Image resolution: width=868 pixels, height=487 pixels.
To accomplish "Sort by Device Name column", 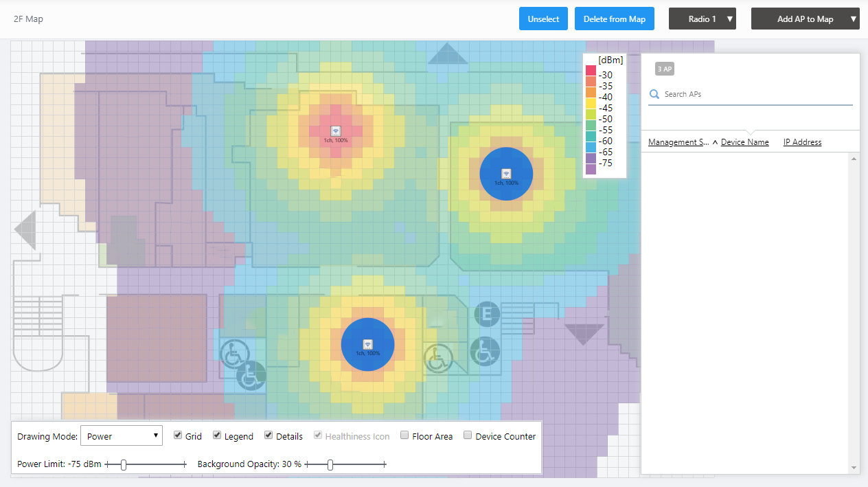I will (x=744, y=142).
